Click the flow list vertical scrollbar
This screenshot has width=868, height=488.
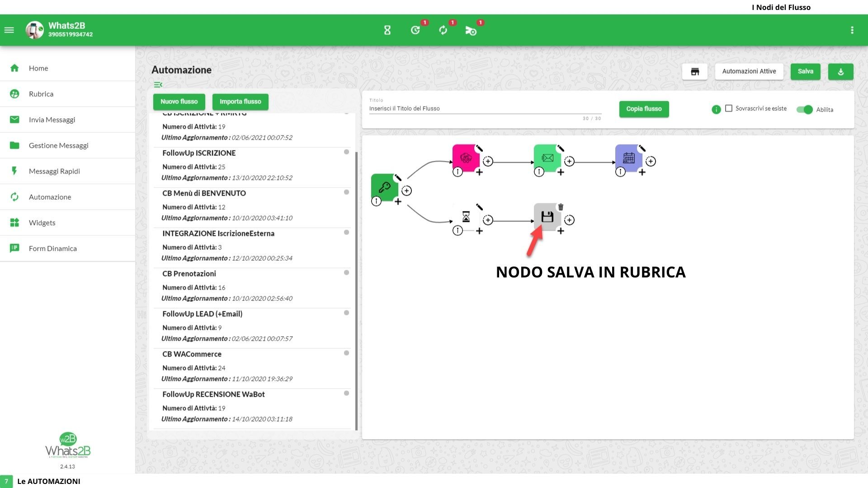tap(356, 291)
